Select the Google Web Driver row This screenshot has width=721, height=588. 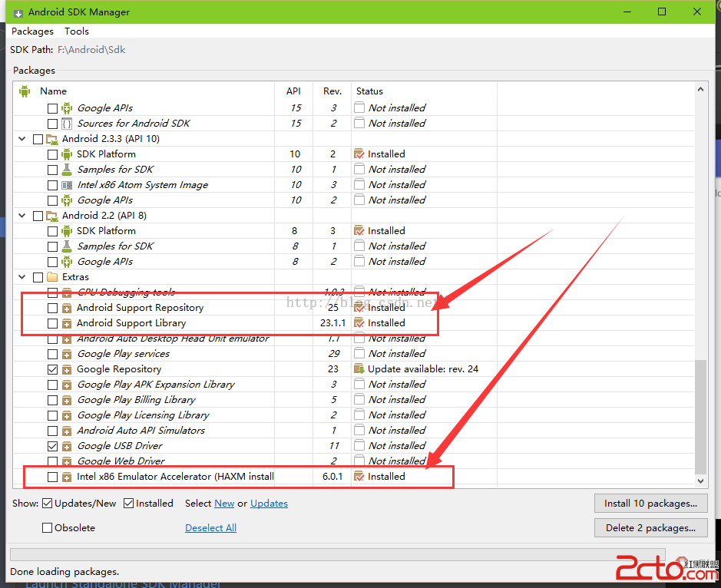[353, 461]
